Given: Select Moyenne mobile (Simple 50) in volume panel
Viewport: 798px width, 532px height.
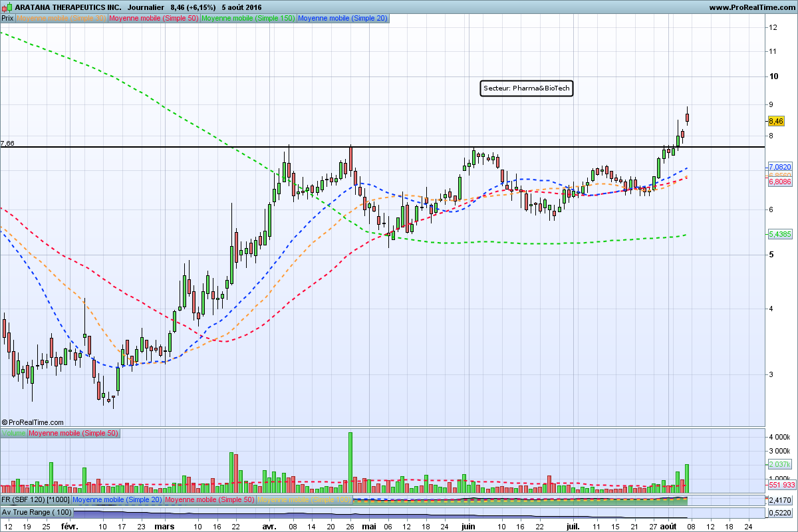Looking at the screenshot, I should [74, 434].
